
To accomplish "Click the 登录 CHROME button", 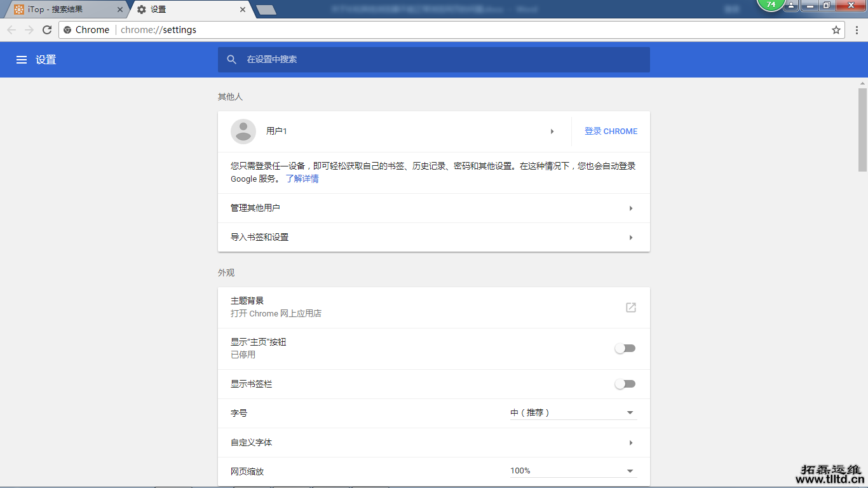I will [611, 131].
